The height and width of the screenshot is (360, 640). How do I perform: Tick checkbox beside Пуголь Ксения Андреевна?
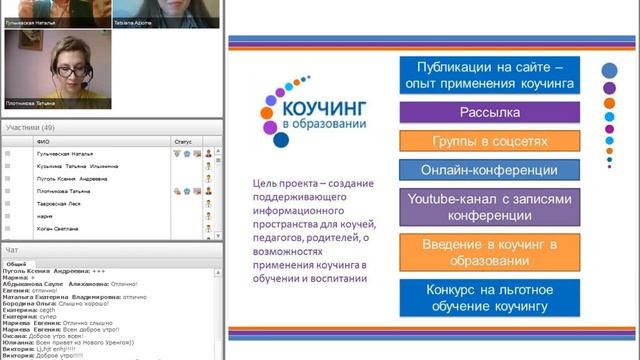click(7, 179)
